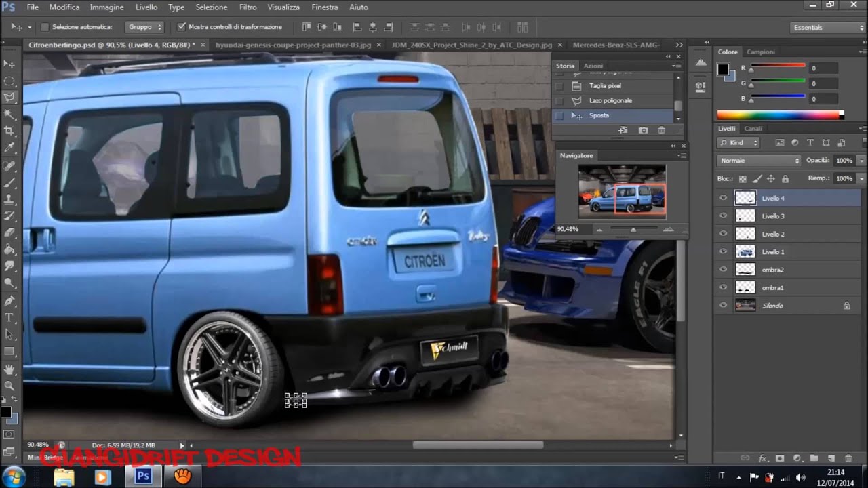Select Taglia pixel history state
The height and width of the screenshot is (488, 868).
point(614,86)
